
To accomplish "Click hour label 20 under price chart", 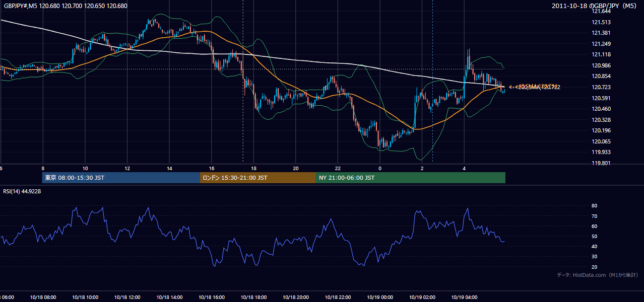I will (296, 168).
